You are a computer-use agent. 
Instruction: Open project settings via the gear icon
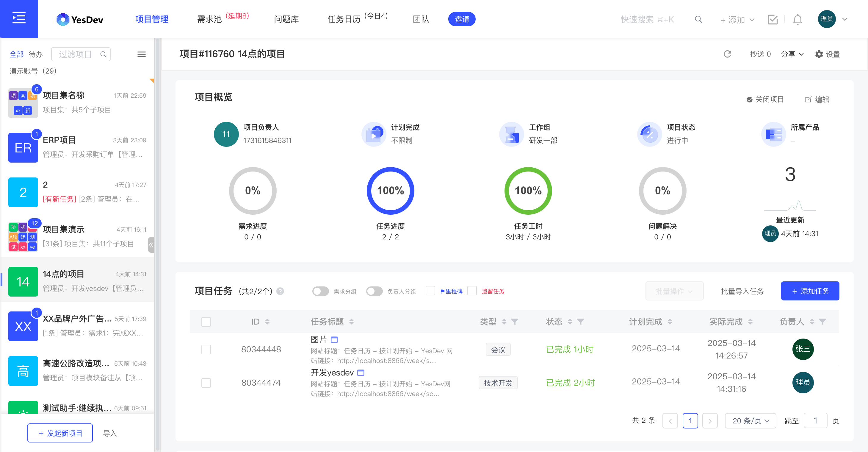(820, 54)
